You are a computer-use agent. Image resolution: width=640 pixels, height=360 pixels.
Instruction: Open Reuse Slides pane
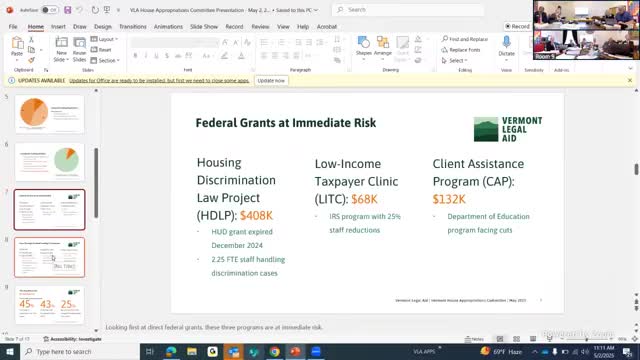click(x=79, y=49)
